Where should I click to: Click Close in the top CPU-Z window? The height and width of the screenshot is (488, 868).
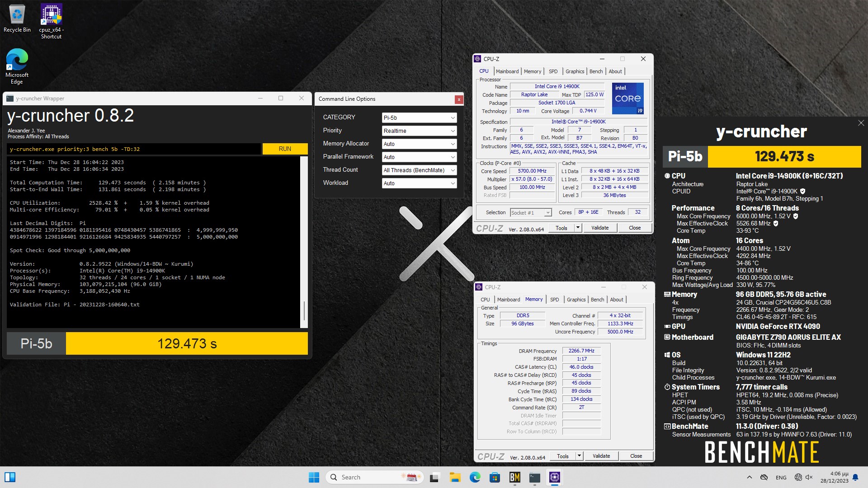635,228
